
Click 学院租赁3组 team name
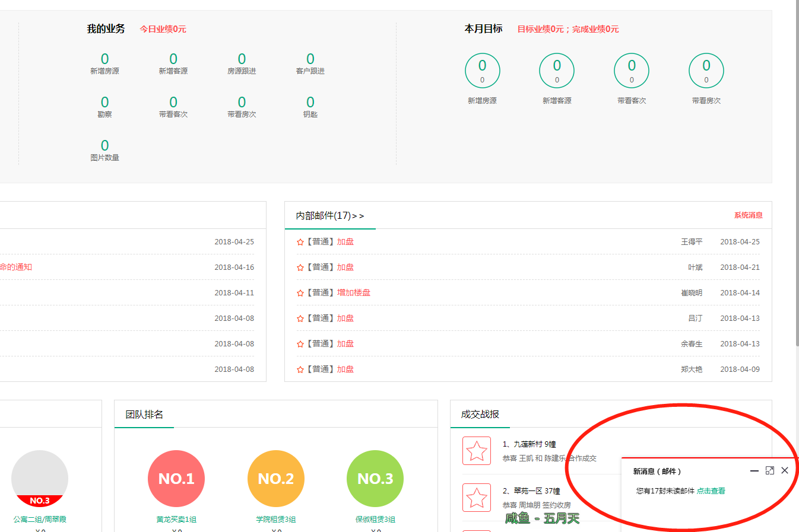[276, 520]
